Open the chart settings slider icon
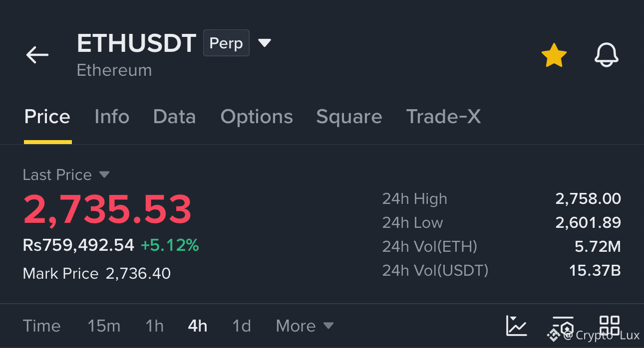The height and width of the screenshot is (348, 644). (x=563, y=326)
